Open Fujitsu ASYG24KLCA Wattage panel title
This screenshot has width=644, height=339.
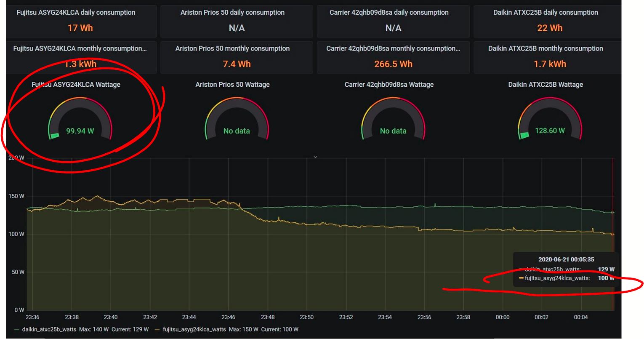point(76,85)
